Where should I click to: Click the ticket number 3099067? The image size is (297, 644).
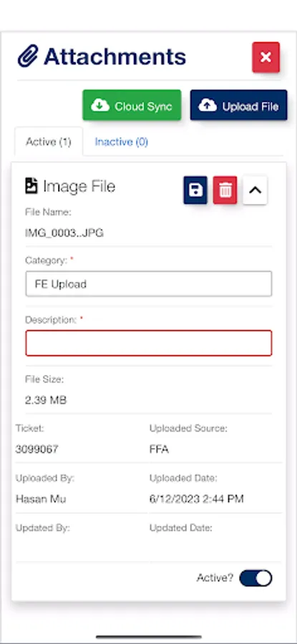tap(37, 449)
